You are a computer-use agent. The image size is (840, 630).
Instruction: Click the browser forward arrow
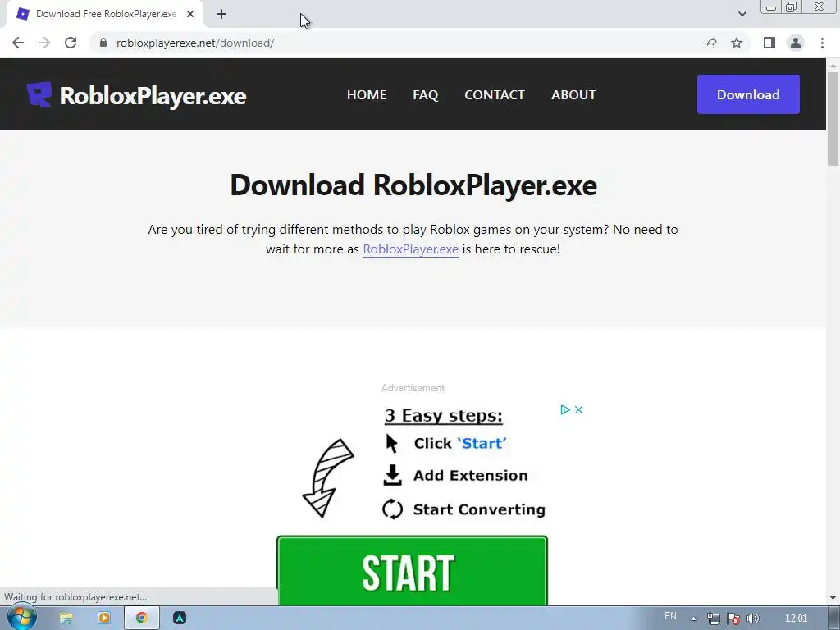point(44,43)
